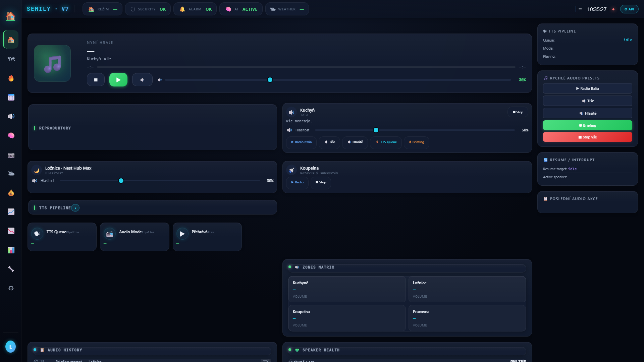Screen dimensions: 644x362
Task: Click the TTS Queue card icon
Action: (x=37, y=234)
